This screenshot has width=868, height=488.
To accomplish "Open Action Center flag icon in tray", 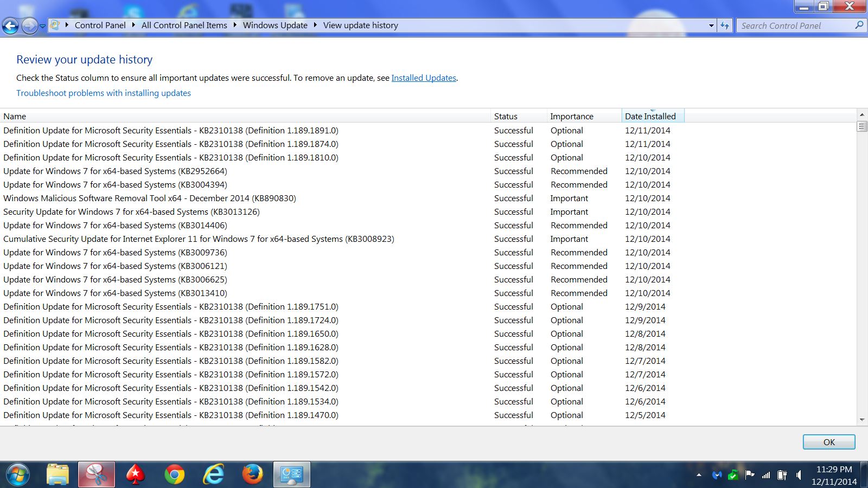I will 750,475.
